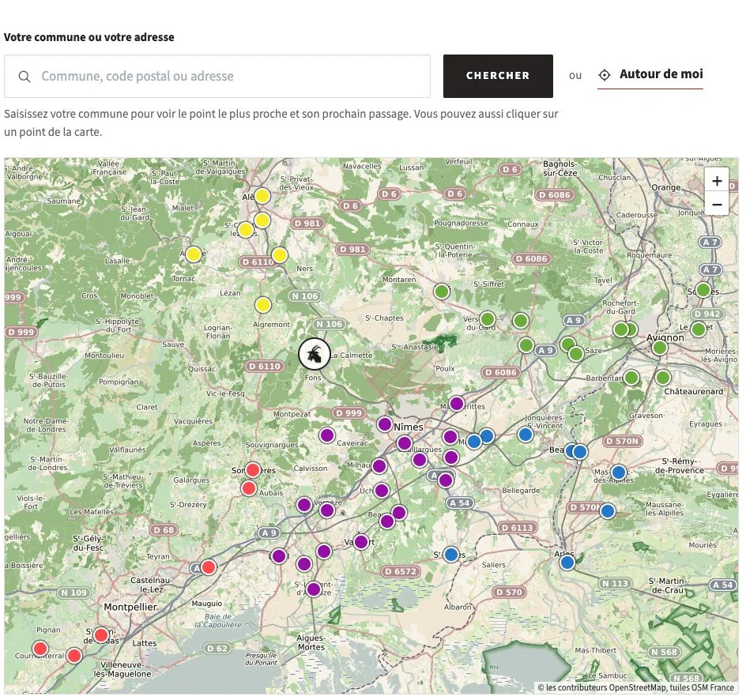This screenshot has width=746, height=700.
Task: Click the Nîmes city label
Action: [409, 427]
